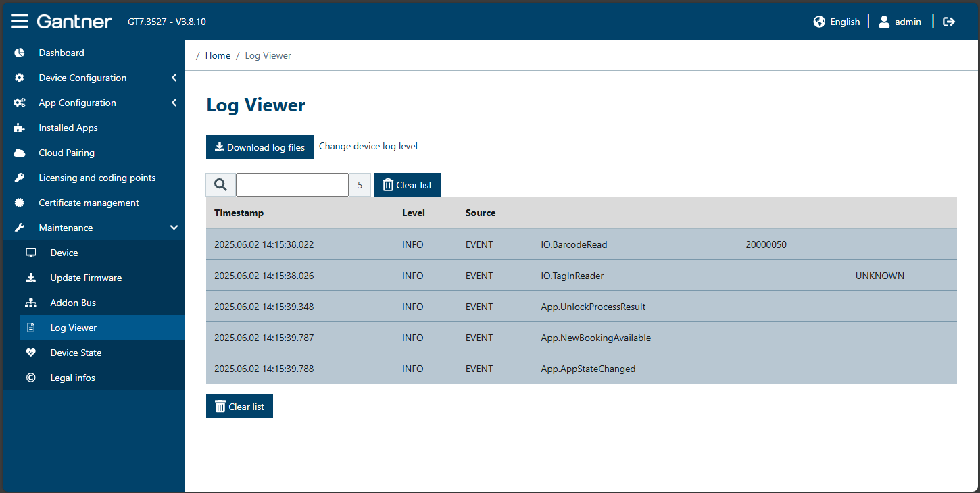Open Installed Apps menu item

68,128
